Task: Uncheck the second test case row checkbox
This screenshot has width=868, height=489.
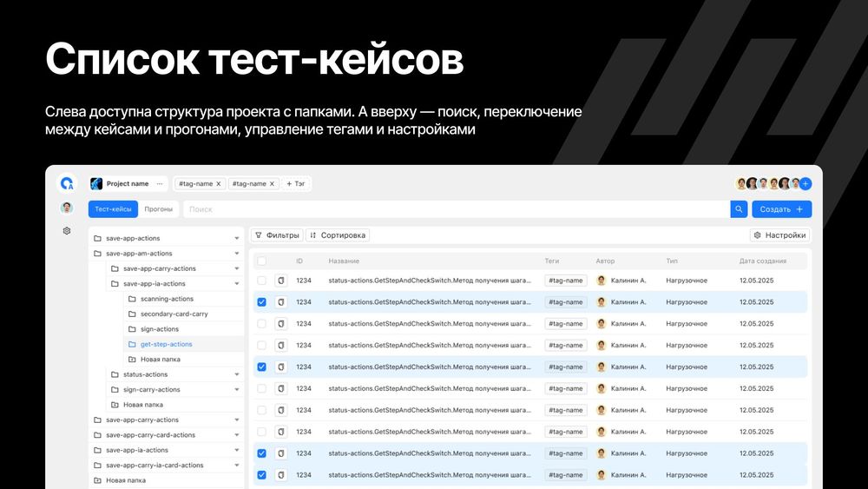Action: (261, 302)
